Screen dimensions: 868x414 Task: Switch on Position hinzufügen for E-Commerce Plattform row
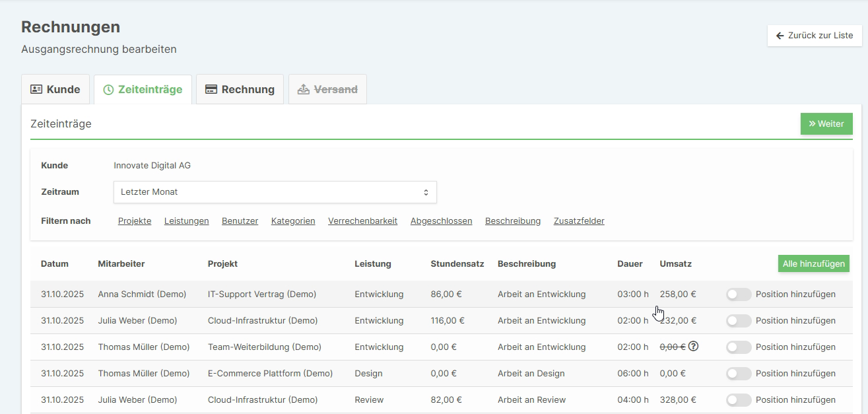click(x=739, y=374)
